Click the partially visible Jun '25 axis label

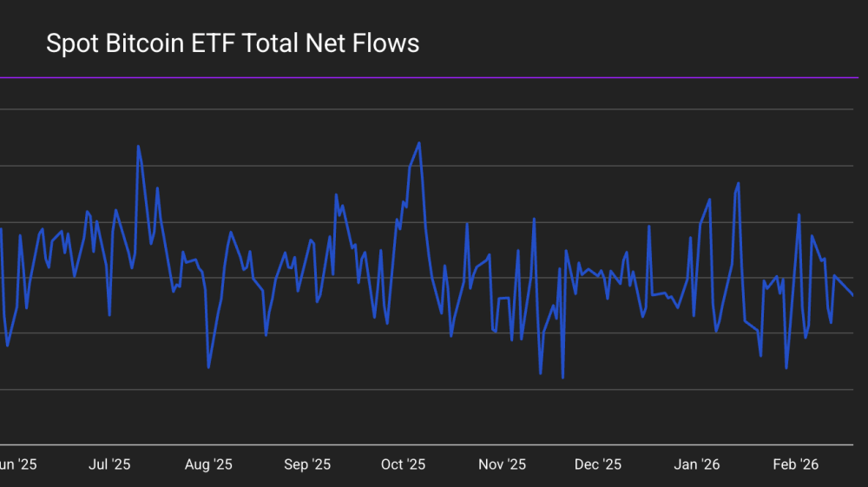tap(17, 465)
